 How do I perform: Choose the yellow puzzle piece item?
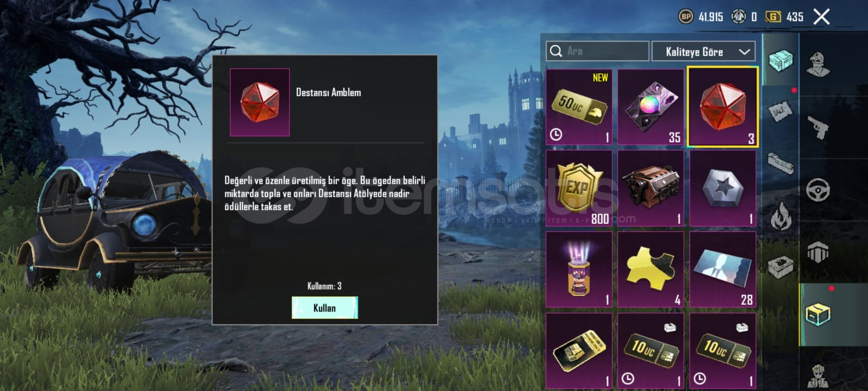[x=650, y=269]
